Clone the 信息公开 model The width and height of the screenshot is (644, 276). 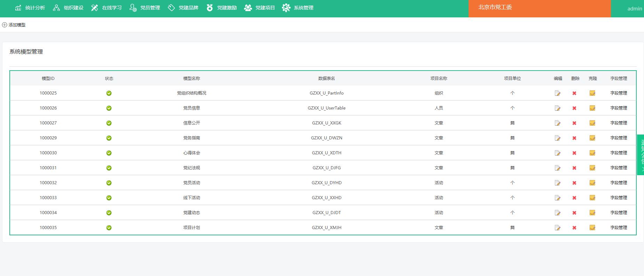pyautogui.click(x=592, y=123)
